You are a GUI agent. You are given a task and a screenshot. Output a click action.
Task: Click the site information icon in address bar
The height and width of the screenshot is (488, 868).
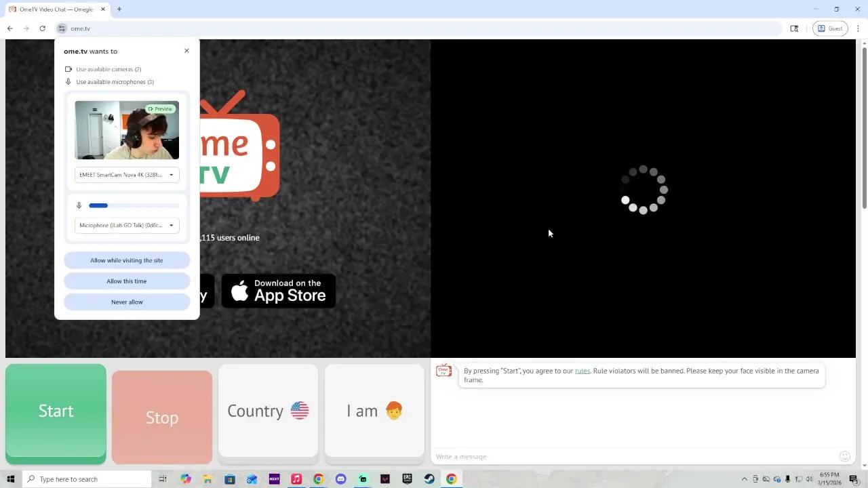tap(62, 28)
